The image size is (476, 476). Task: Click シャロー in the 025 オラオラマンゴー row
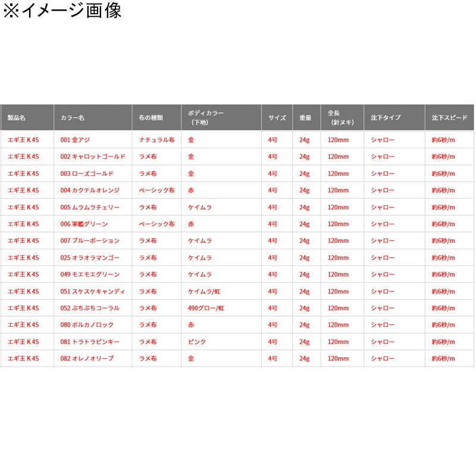pos(383,258)
